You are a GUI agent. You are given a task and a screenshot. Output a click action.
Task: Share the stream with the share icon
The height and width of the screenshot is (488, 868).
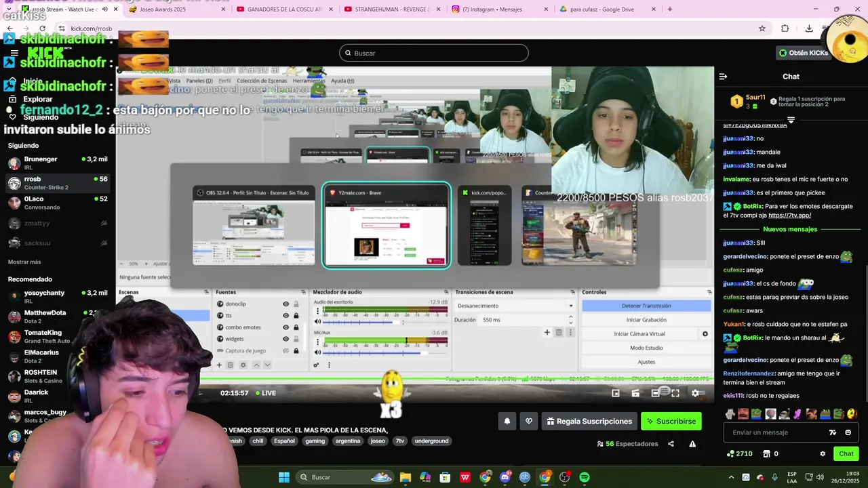pyautogui.click(x=671, y=444)
